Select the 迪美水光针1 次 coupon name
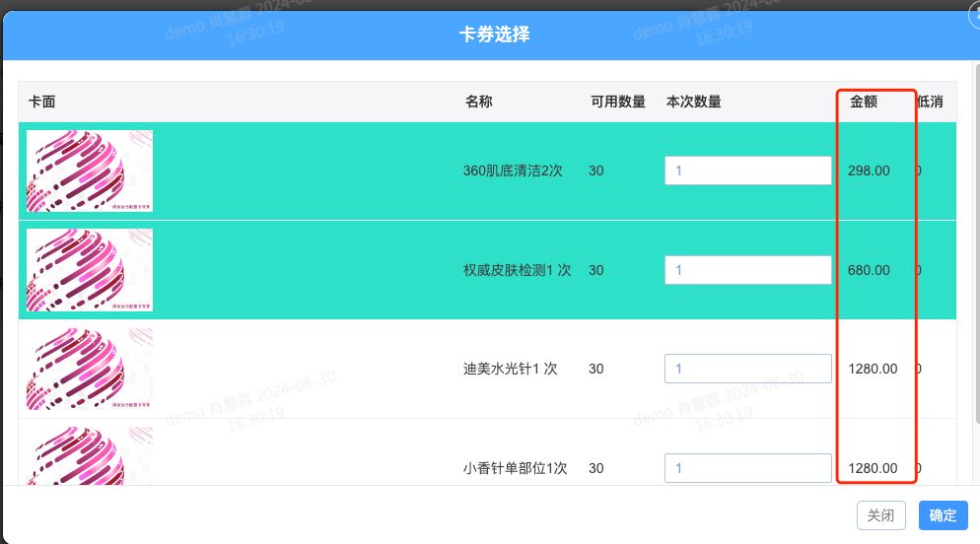980x544 pixels. click(510, 369)
